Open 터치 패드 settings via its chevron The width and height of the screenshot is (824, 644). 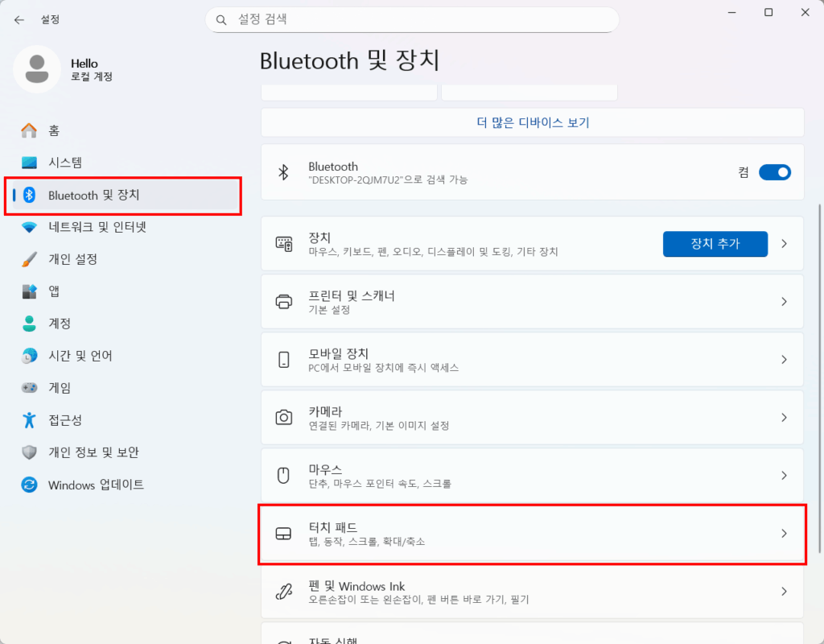click(x=785, y=534)
